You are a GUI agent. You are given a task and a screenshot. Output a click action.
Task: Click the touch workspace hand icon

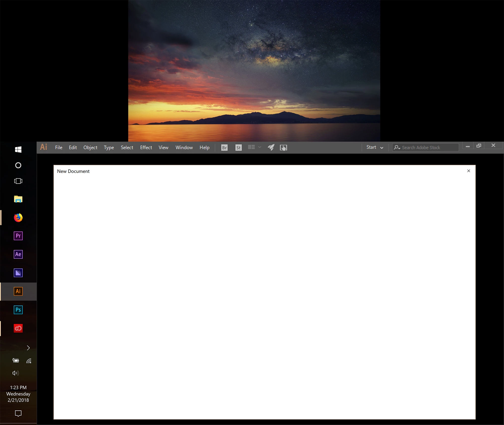point(283,148)
